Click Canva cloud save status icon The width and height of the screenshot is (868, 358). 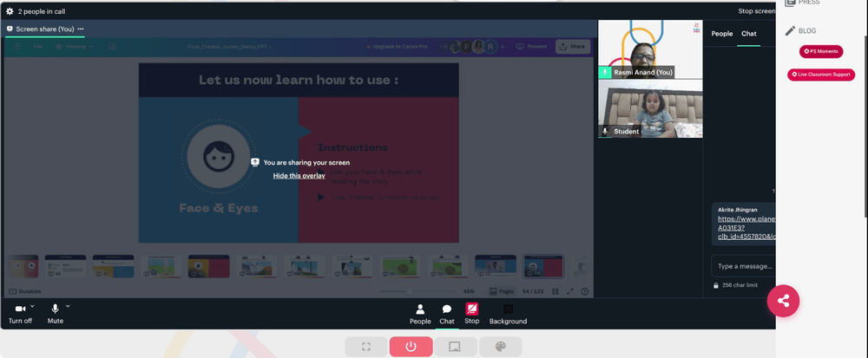tap(112, 47)
